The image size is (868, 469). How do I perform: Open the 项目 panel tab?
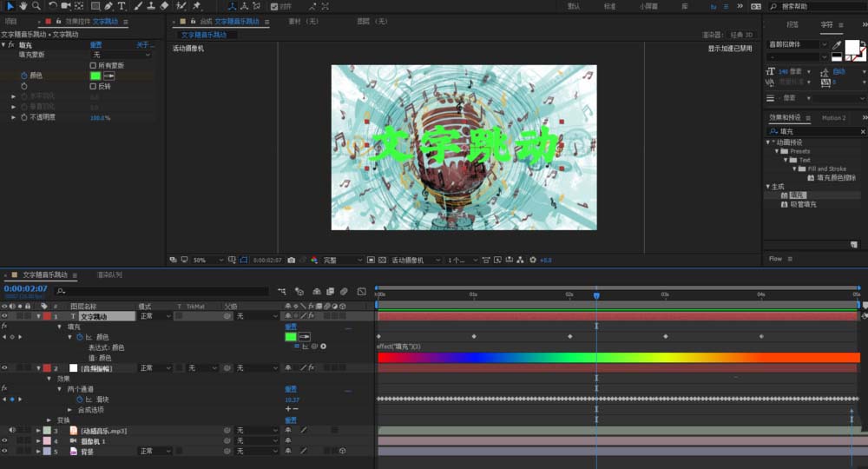10,21
